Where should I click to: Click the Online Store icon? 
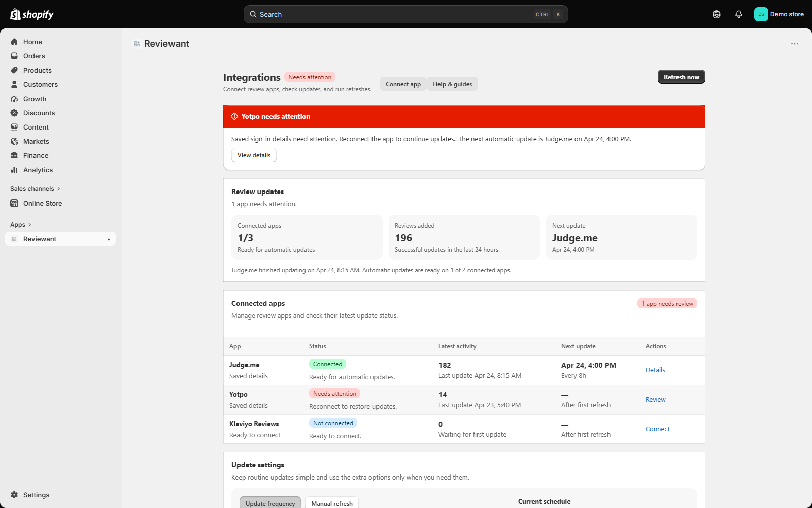click(14, 203)
